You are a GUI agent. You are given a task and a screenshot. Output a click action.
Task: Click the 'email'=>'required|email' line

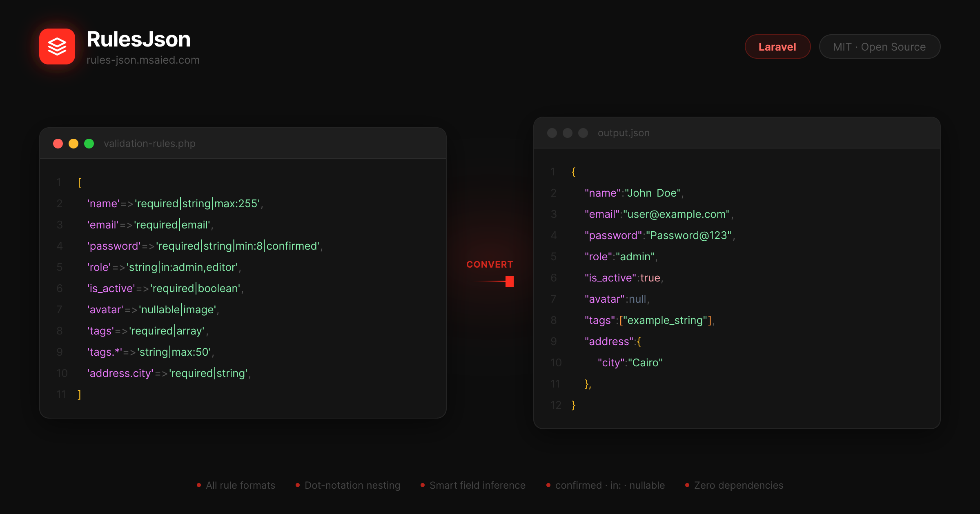click(150, 225)
